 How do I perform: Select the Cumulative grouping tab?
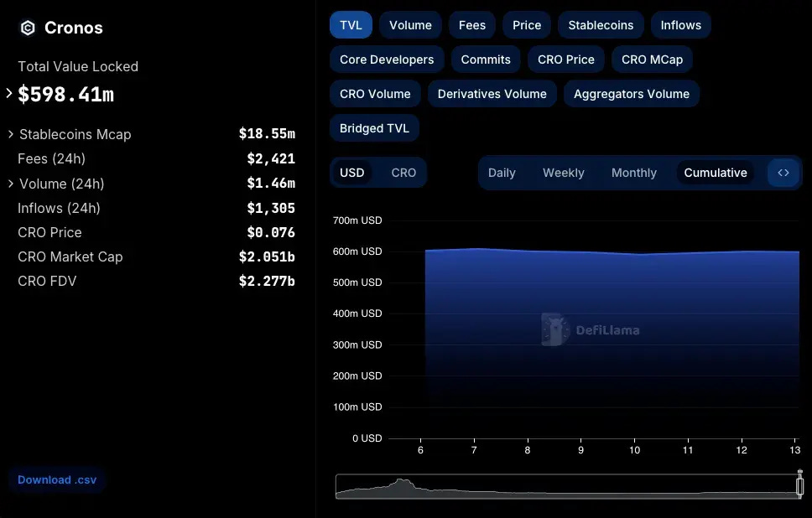(x=716, y=173)
